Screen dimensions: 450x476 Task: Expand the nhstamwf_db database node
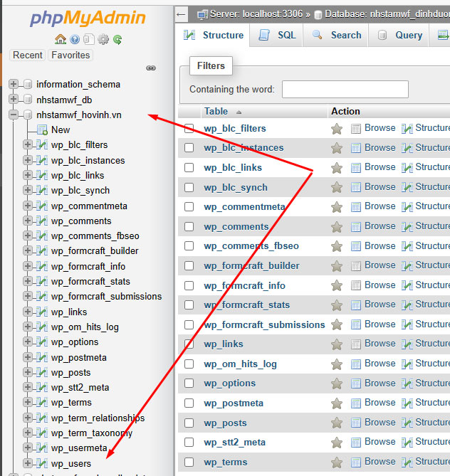pyautogui.click(x=14, y=99)
